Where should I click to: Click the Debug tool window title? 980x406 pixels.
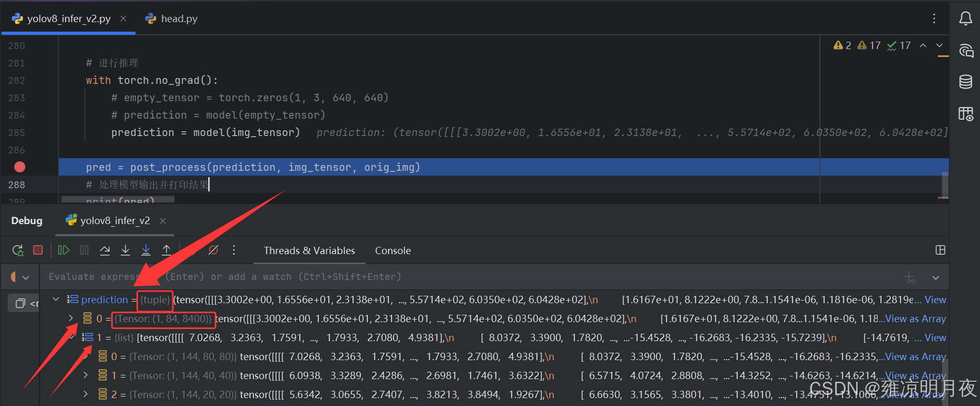click(26, 220)
